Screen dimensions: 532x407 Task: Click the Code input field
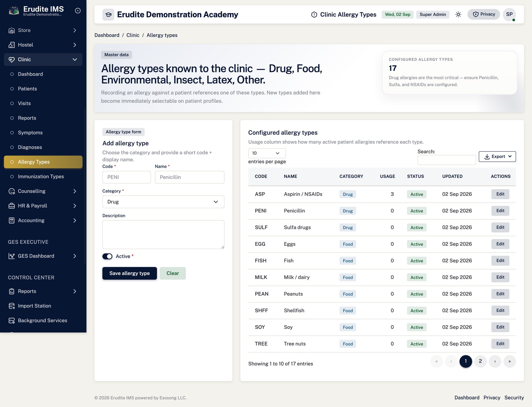tap(127, 177)
